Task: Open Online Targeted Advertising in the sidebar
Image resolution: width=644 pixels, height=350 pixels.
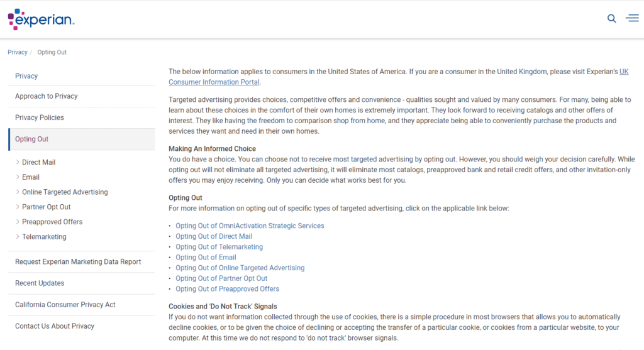Action: 65,192
